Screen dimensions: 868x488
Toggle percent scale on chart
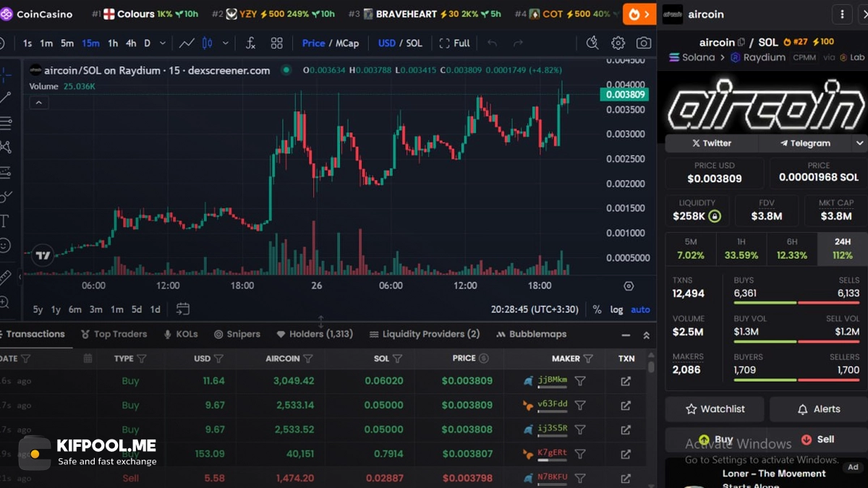[597, 309]
